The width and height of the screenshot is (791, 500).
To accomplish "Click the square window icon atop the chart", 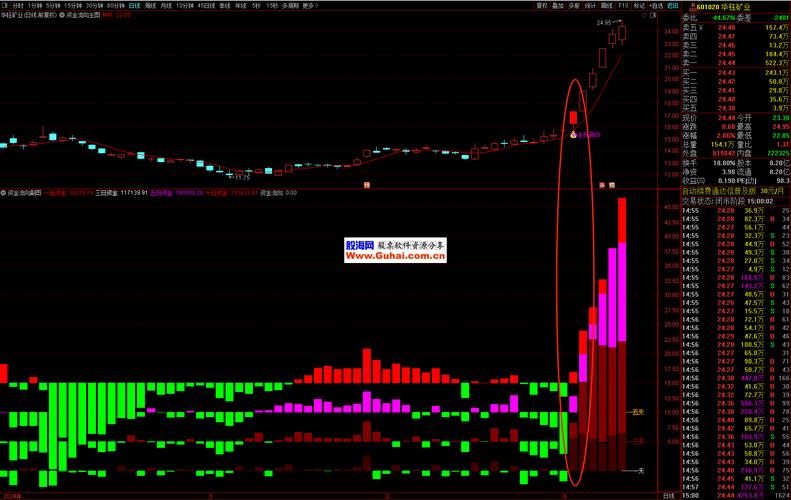I will point(653,15).
